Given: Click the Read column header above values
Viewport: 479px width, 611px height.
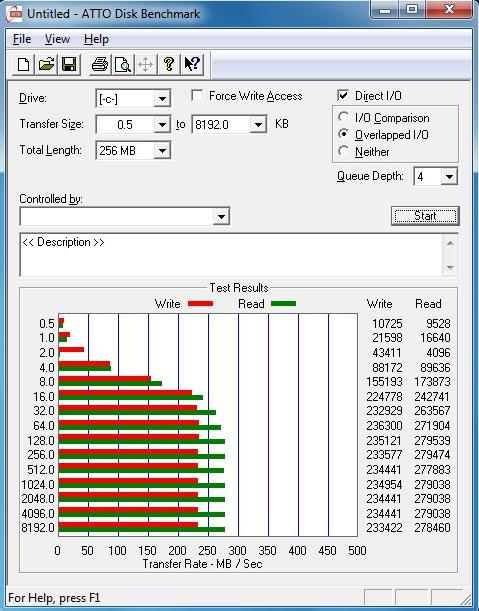Looking at the screenshot, I should 428,304.
